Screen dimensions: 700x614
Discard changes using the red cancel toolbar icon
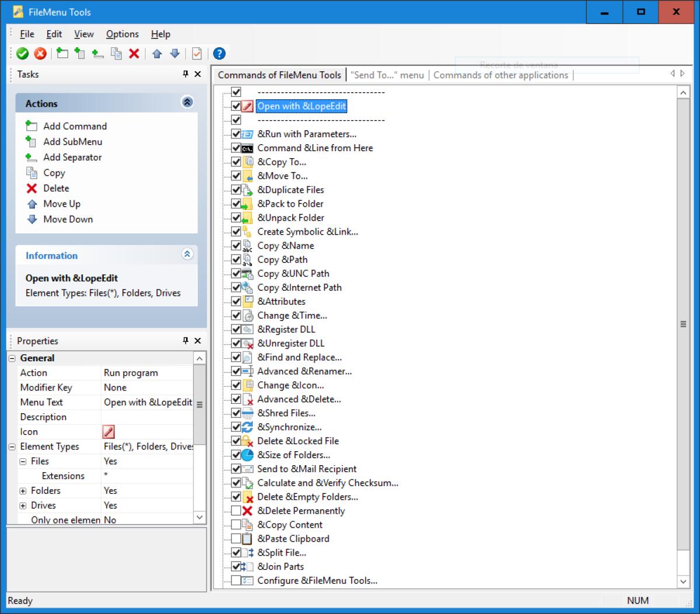coord(40,53)
